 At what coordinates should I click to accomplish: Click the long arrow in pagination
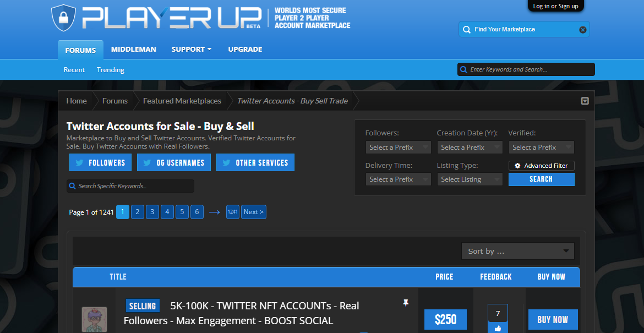215,212
